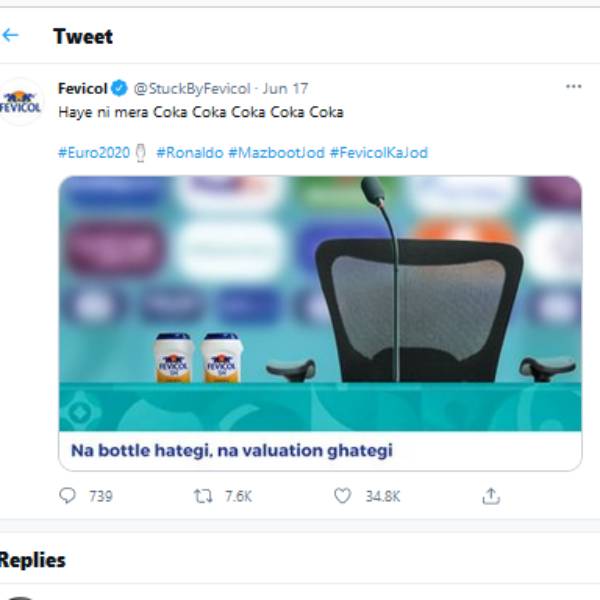Open the tweet's three-dot more menu
Screen dimensions: 600x600
tap(573, 87)
